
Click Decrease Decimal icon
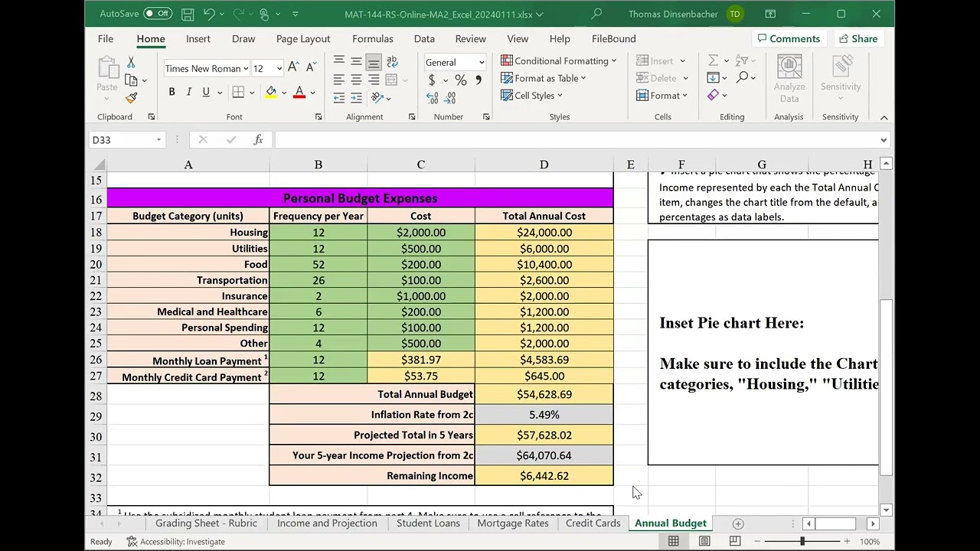coord(450,98)
